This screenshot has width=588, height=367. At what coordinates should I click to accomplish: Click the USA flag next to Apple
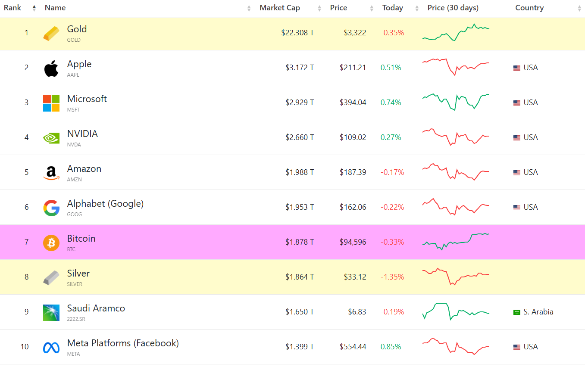(x=516, y=67)
